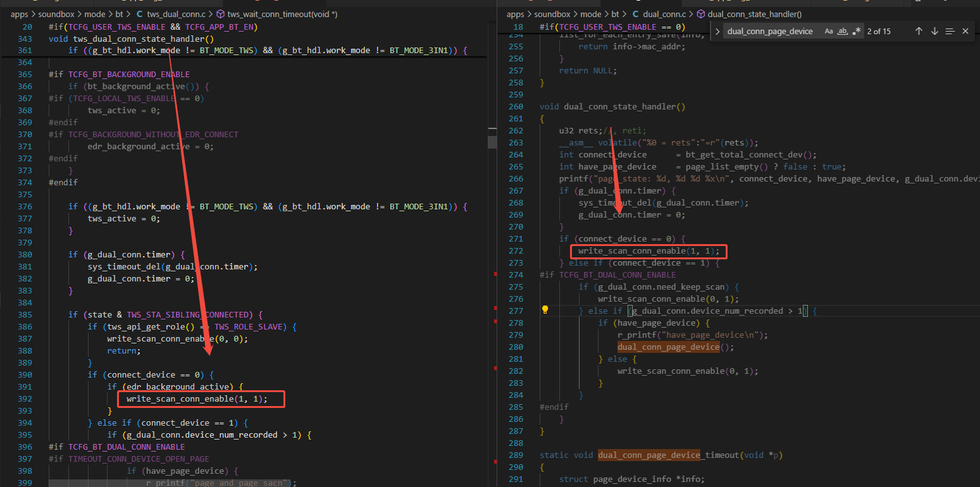Screen dimensions: 980x487
Task: Click 'soundbox' breadcrumb in left editor
Action: (57, 13)
